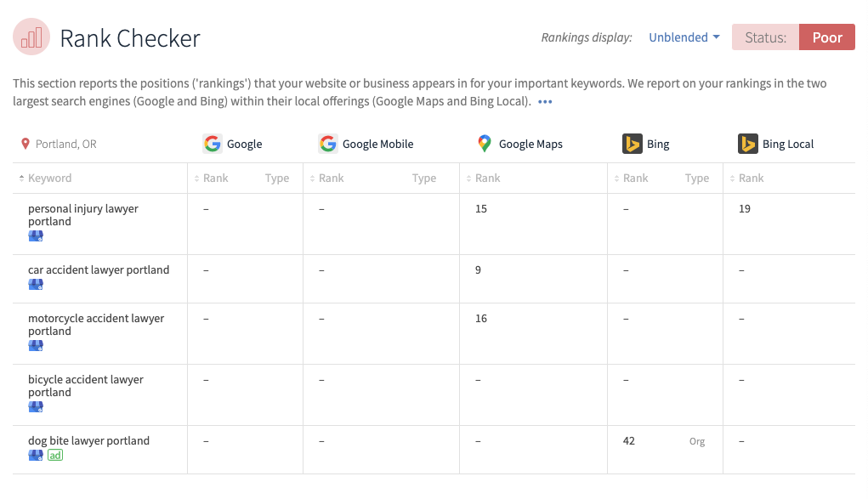Click the business icon under personal injury lawyer portland
Viewport: 868px width, 499px height.
[36, 236]
